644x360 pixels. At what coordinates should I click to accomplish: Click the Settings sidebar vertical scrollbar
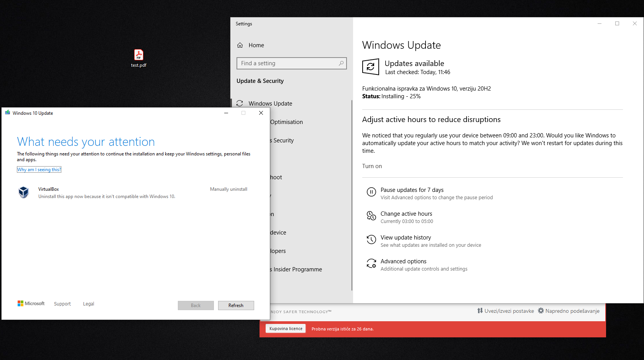click(352, 195)
